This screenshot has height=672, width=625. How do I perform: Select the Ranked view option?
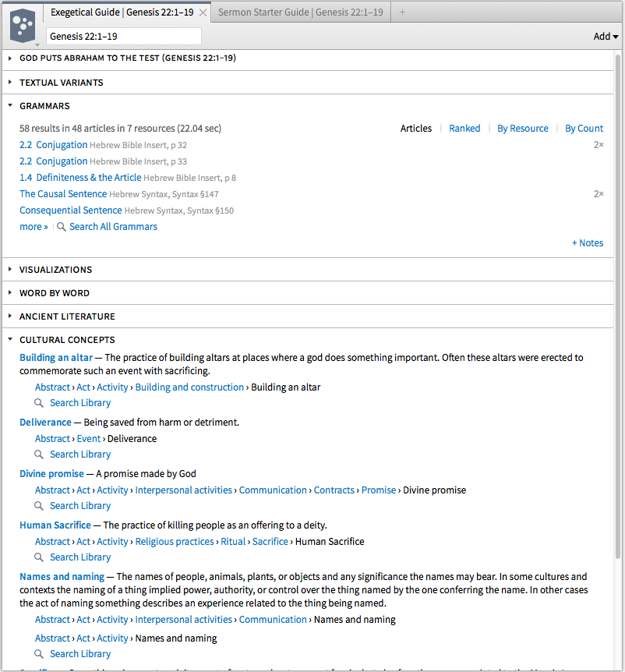[464, 129]
